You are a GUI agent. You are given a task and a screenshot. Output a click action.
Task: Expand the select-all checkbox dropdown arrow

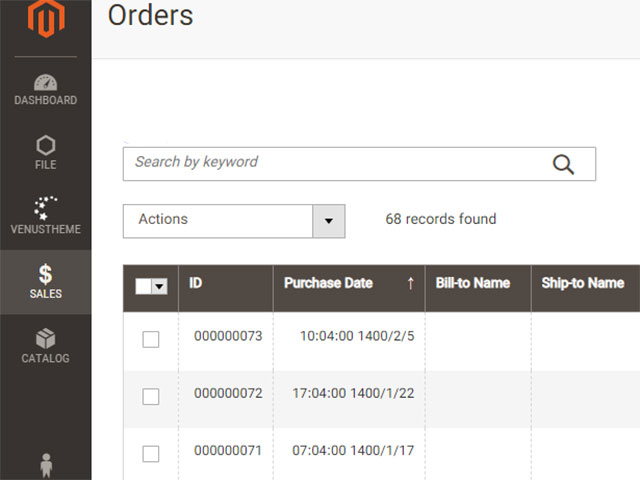click(160, 287)
